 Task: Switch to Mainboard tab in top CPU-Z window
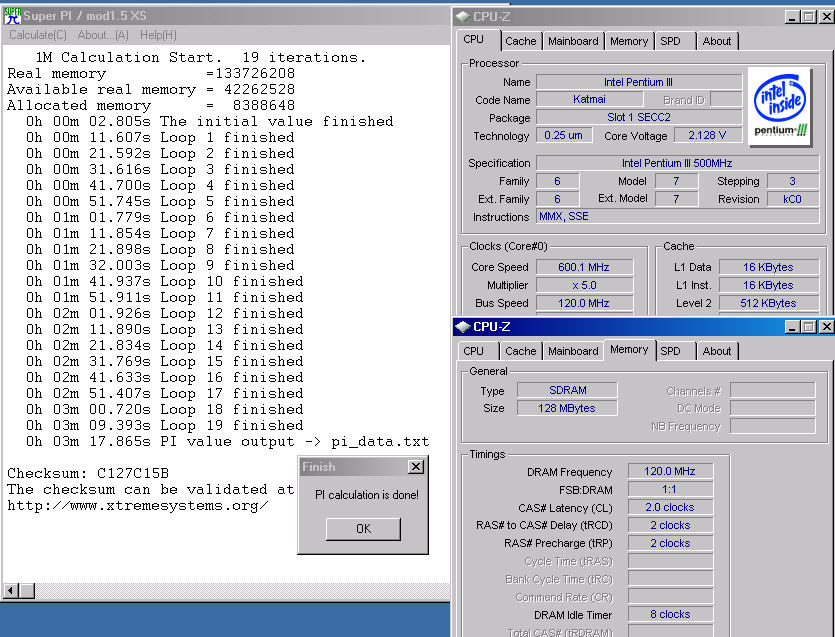pos(573,41)
